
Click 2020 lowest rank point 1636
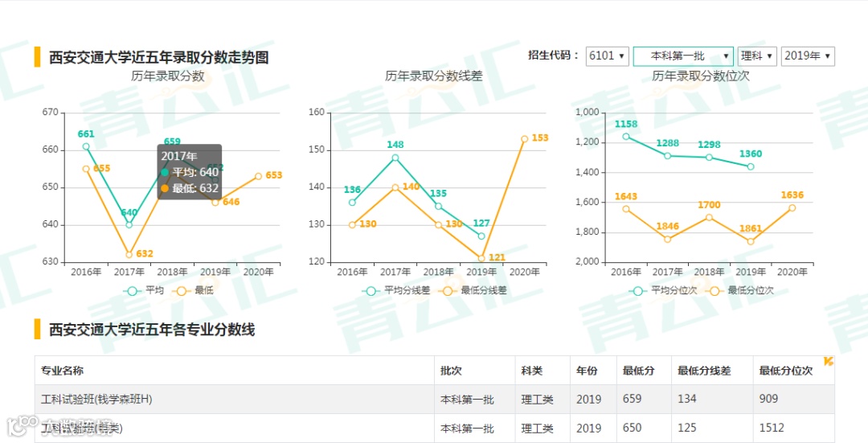(x=792, y=207)
